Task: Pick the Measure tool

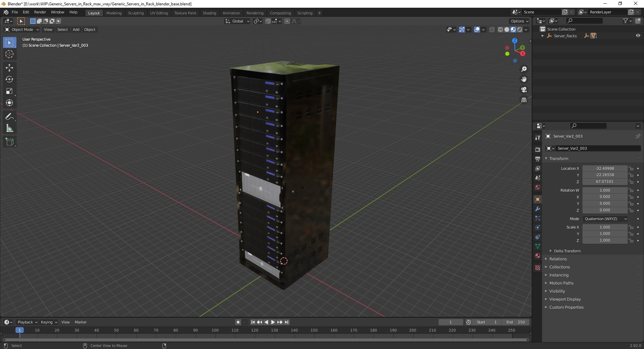Action: point(9,128)
